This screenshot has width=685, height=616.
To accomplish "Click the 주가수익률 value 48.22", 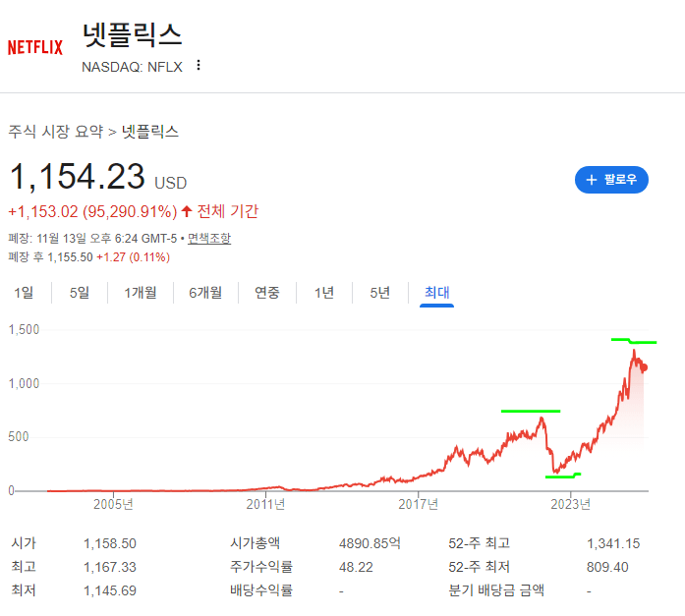I will [x=356, y=567].
